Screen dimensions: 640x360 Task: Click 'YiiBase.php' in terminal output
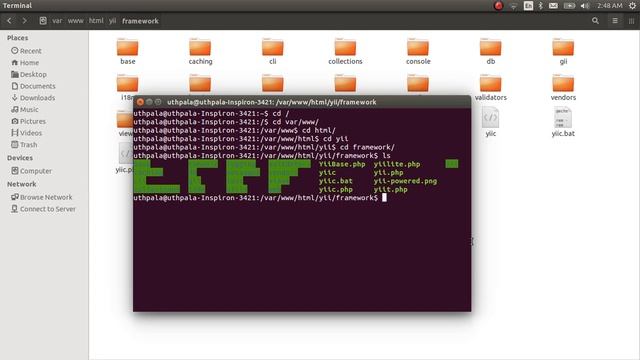(342, 164)
